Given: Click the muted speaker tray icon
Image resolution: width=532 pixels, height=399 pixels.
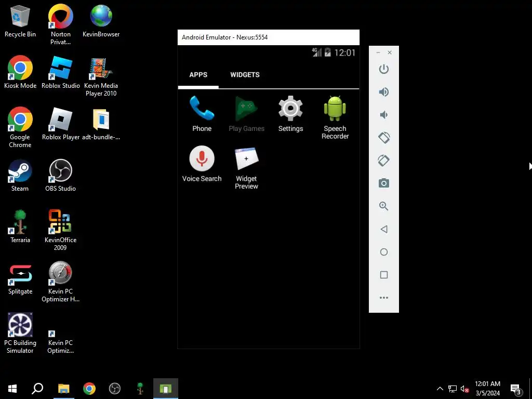Looking at the screenshot, I should pos(464,389).
